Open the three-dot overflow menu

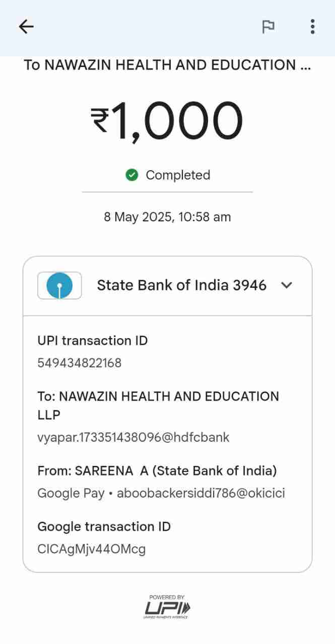[x=312, y=27]
